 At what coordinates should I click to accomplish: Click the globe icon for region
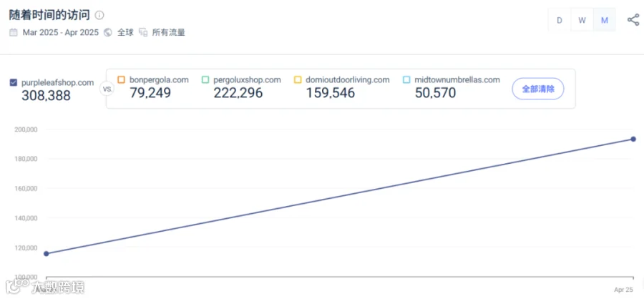point(108,32)
